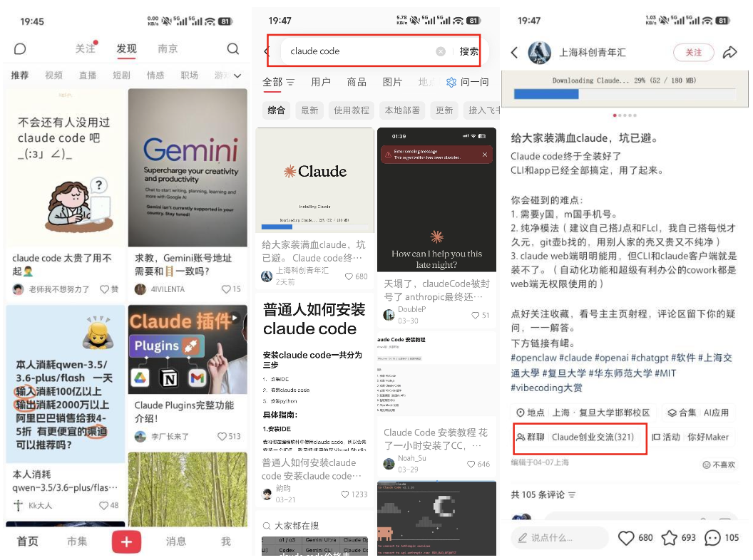Viewport: 753px width, 560px height.
Task: Switch to the 用户 results tab
Action: [321, 82]
